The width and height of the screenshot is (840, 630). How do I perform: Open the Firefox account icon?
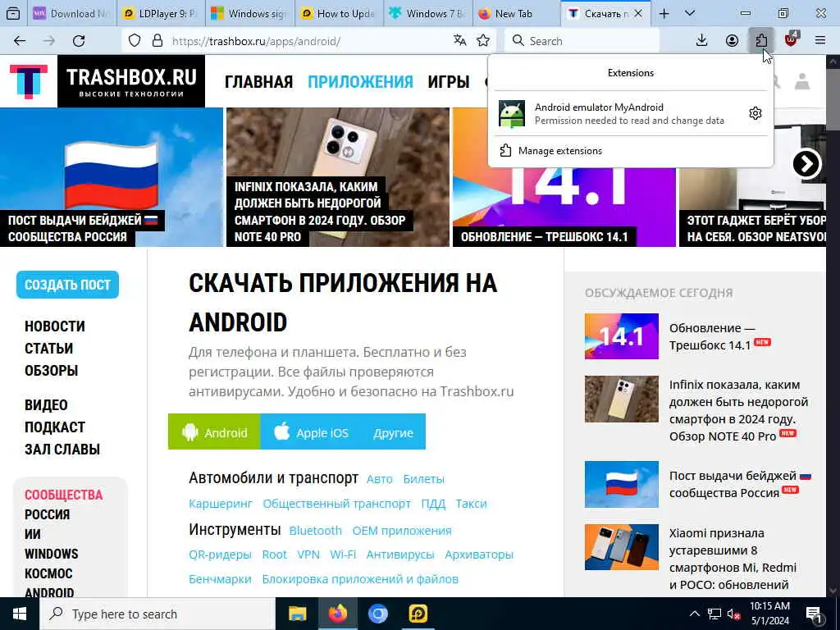coord(732,41)
